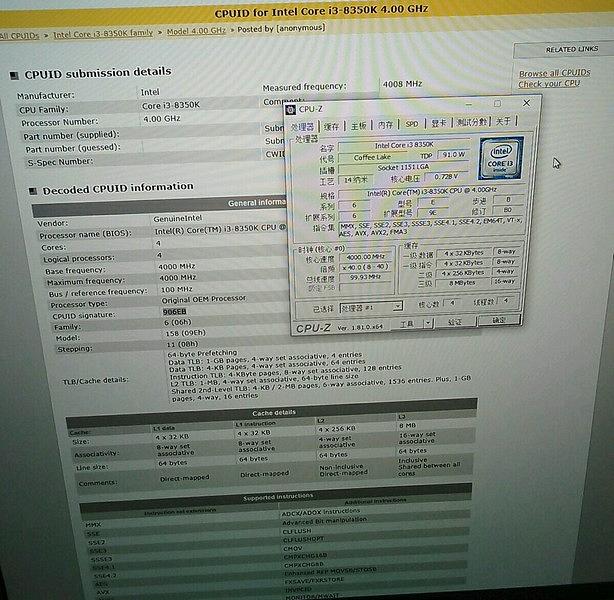Open the 显卡 tab
The height and width of the screenshot is (600, 614).
pos(438,123)
